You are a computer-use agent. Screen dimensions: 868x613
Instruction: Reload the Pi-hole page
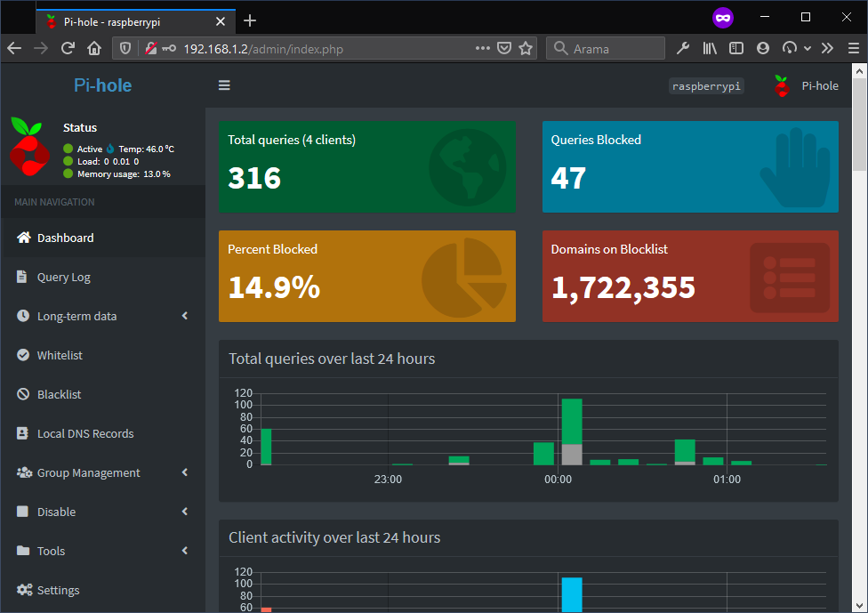click(68, 49)
